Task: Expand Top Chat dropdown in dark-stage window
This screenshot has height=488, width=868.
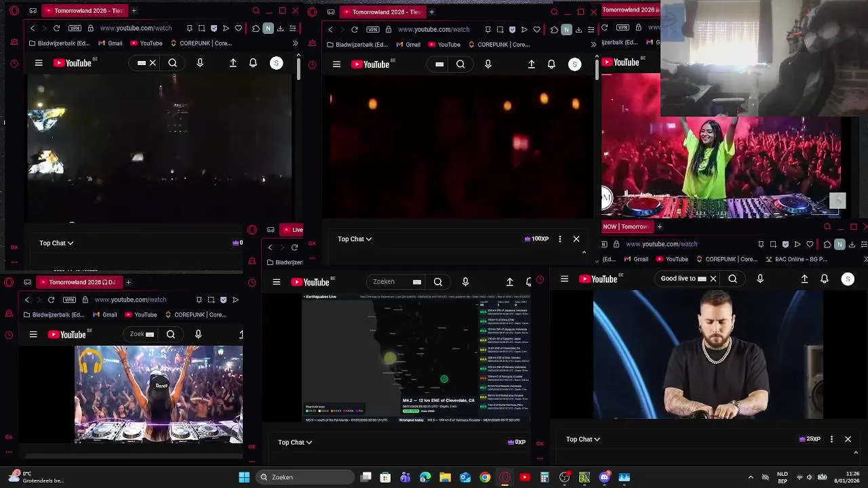Action: click(x=56, y=243)
